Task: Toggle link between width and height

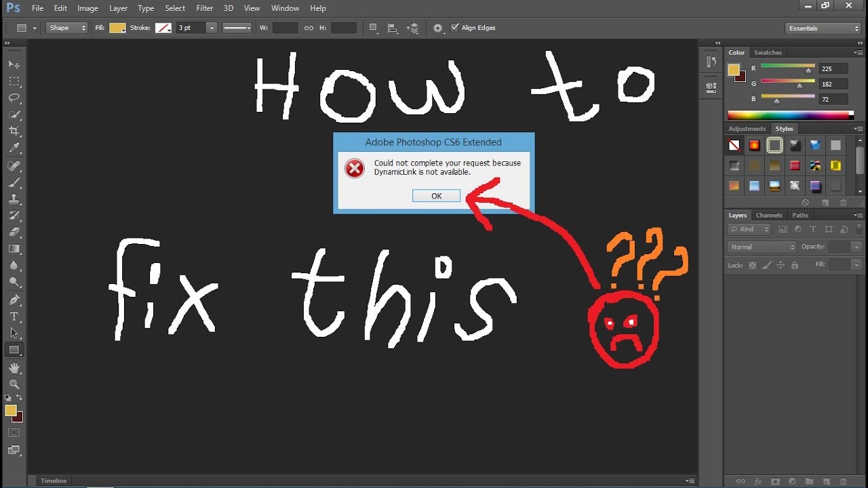Action: pos(309,28)
